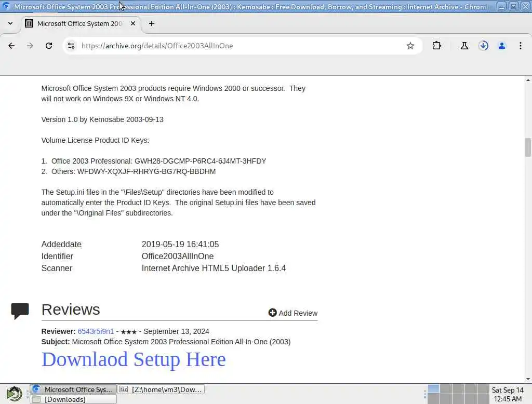Screen dimensions: 532x404
Task: Show the downloads icon in toolbar
Action: click(x=483, y=46)
